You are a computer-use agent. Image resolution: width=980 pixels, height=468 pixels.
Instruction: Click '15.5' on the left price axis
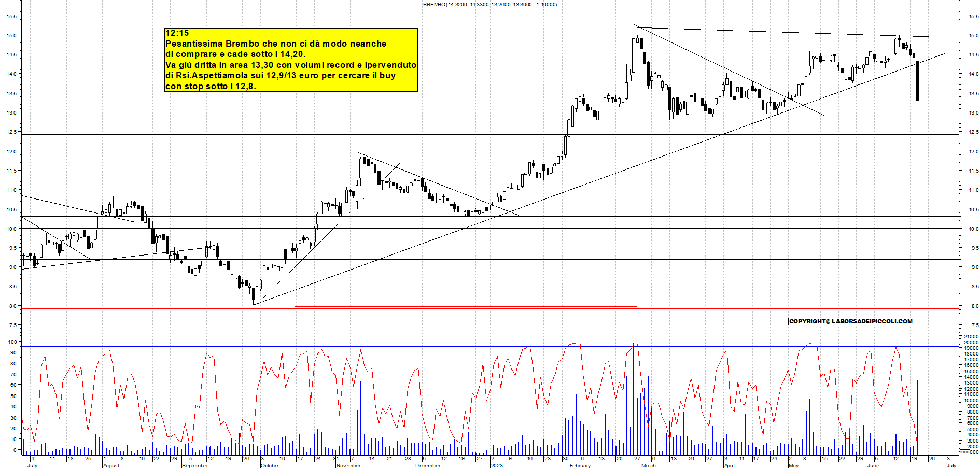pyautogui.click(x=11, y=16)
